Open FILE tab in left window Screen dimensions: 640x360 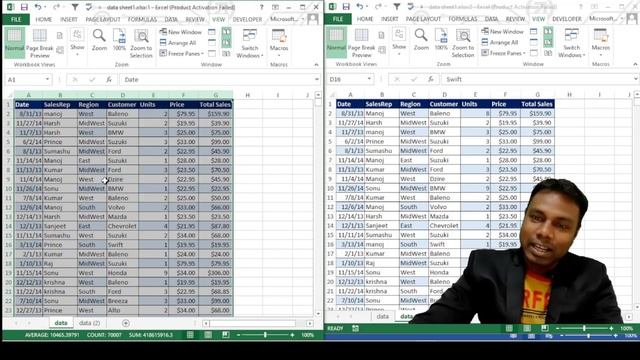coord(16,20)
